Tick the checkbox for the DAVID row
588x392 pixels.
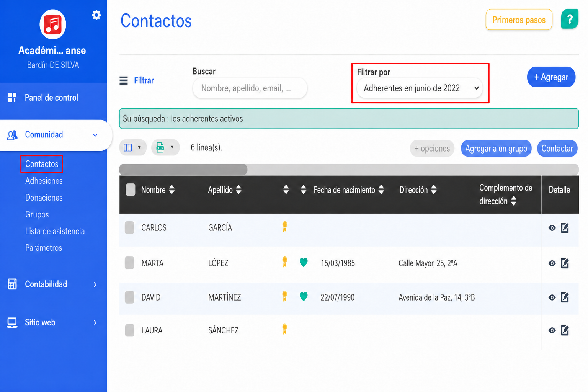coord(130,297)
